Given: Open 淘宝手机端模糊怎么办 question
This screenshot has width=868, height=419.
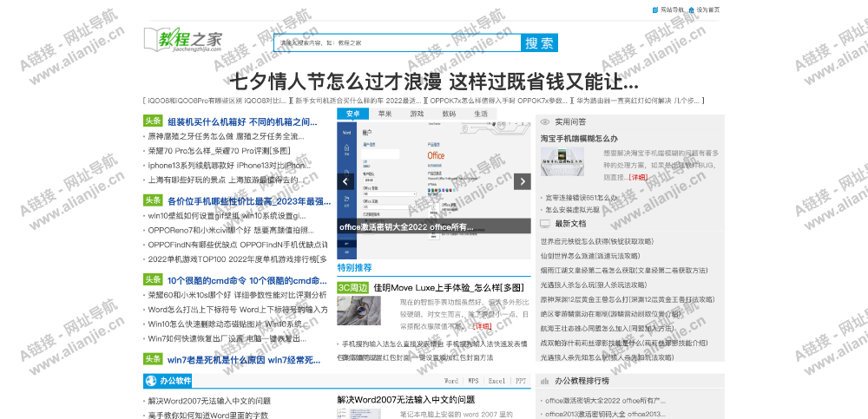Looking at the screenshot, I should tap(579, 139).
